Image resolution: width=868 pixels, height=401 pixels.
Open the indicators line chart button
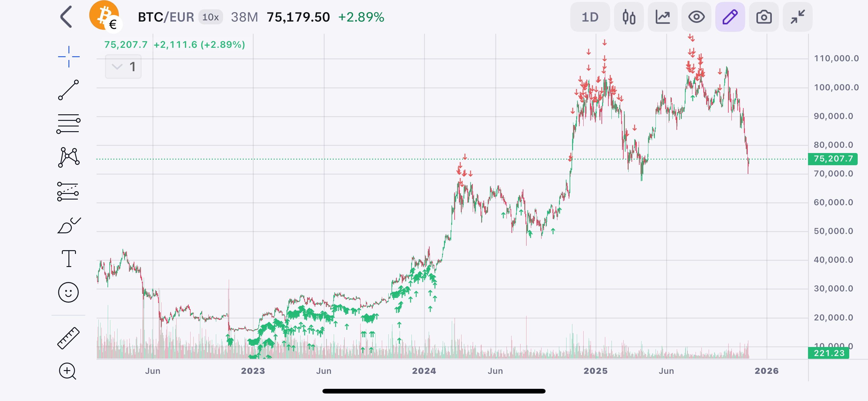pos(662,17)
